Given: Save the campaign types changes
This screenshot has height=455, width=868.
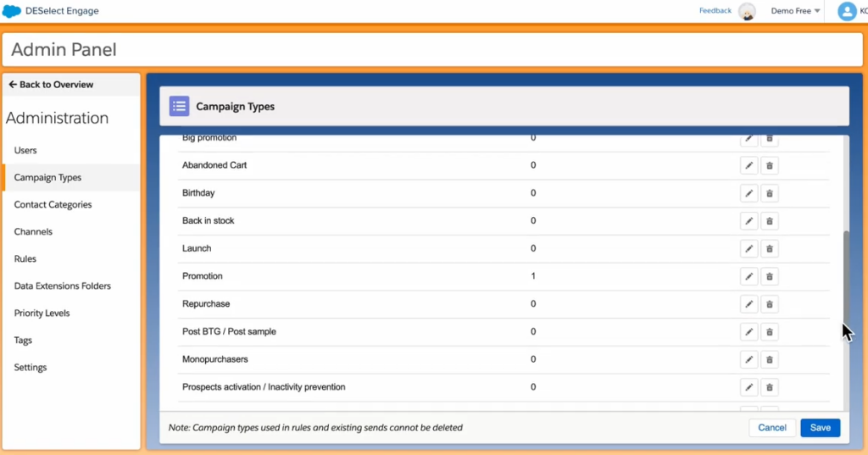Looking at the screenshot, I should [820, 428].
